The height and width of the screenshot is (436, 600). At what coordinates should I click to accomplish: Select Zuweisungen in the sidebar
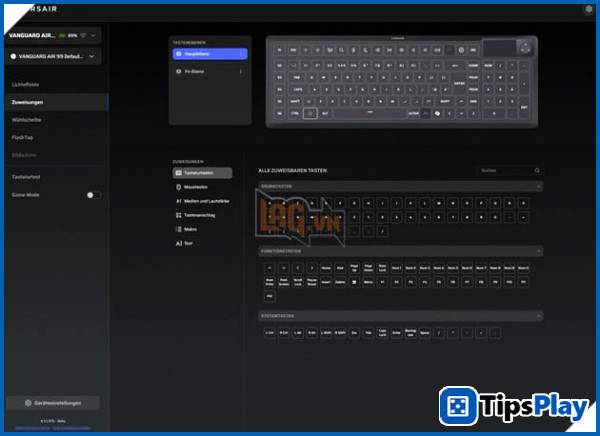point(57,102)
